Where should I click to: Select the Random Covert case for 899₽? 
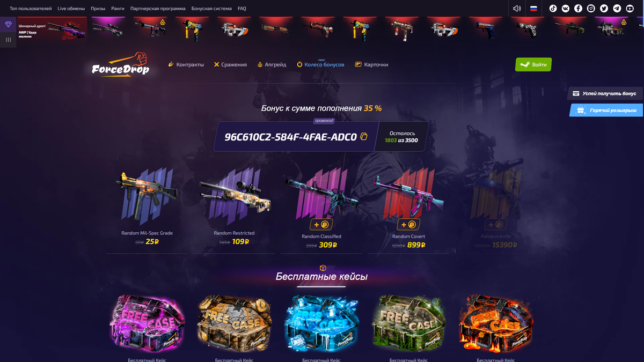tap(409, 208)
